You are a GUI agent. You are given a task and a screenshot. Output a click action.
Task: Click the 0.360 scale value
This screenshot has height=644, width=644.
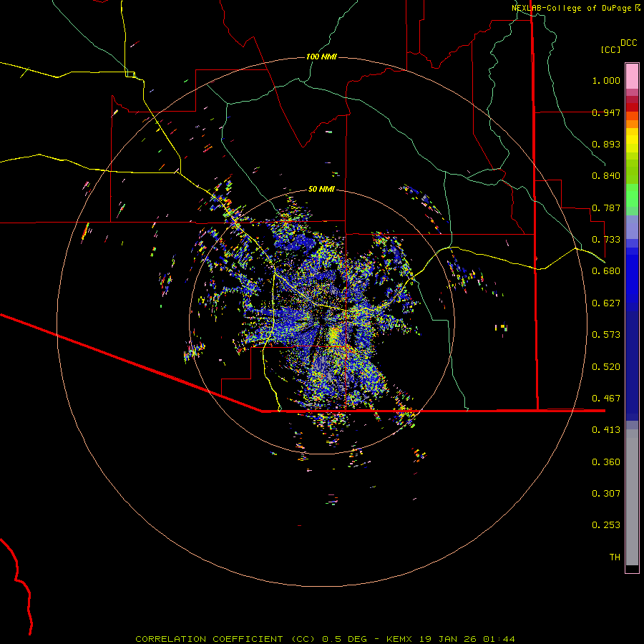606,462
